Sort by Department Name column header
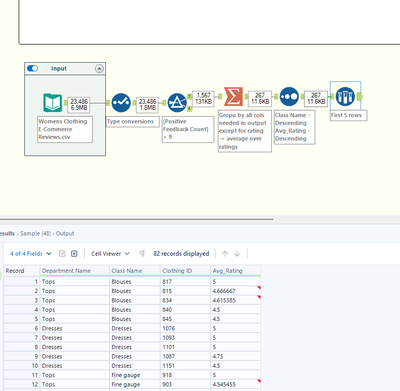 75,271
